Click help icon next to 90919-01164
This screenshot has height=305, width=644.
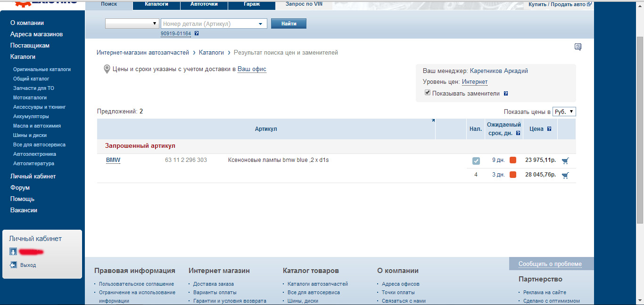[x=197, y=33]
